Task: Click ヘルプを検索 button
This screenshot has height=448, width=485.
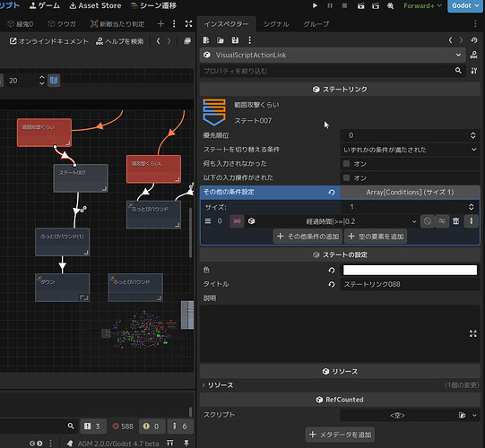Action: click(120, 41)
